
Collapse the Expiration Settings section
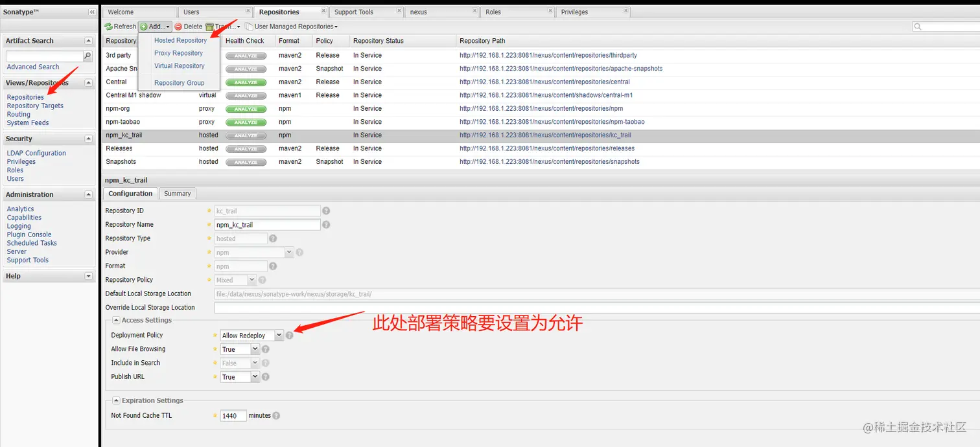(116, 400)
